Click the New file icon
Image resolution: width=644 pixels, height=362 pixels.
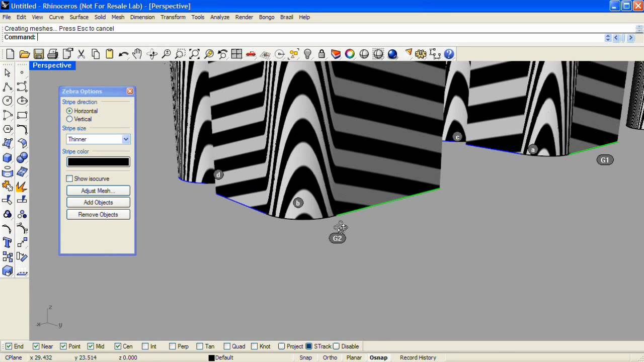10,54
